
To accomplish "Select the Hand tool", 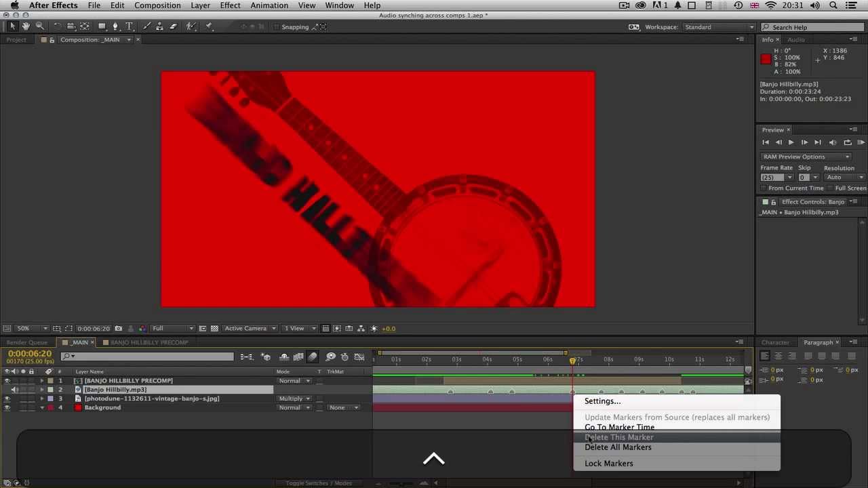I will 26,26.
